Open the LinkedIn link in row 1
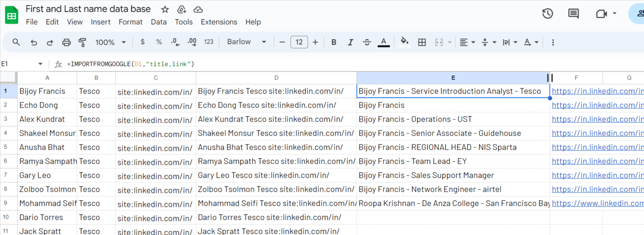This screenshot has height=235, width=644. click(x=597, y=91)
